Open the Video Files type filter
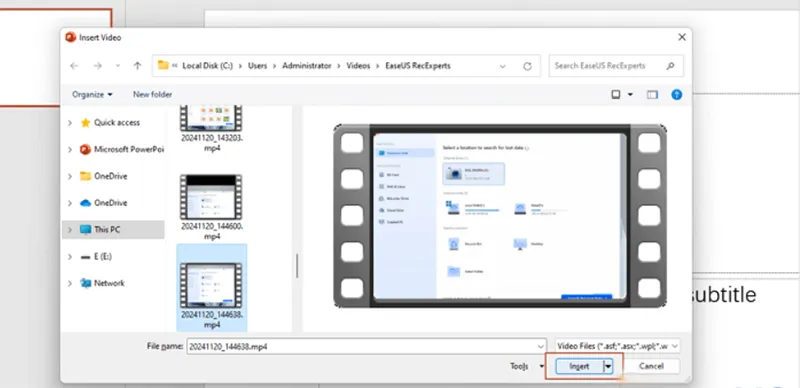The width and height of the screenshot is (800, 388). tap(617, 346)
